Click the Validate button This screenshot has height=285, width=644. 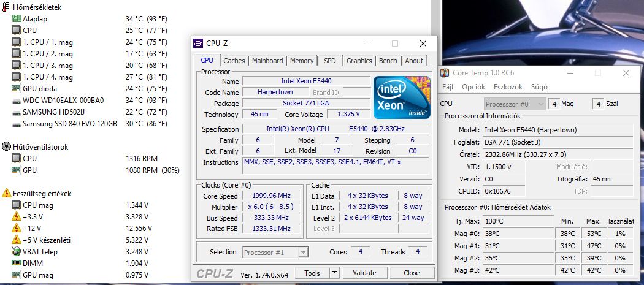(364, 273)
